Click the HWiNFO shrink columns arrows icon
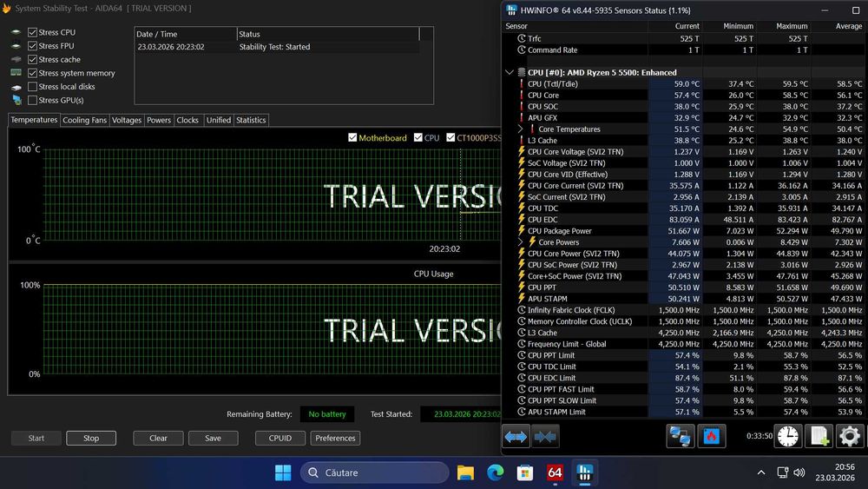868x489 pixels. tap(545, 437)
